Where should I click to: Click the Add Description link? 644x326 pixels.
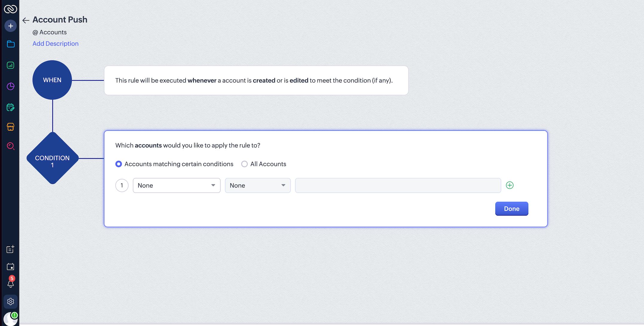[x=56, y=44]
